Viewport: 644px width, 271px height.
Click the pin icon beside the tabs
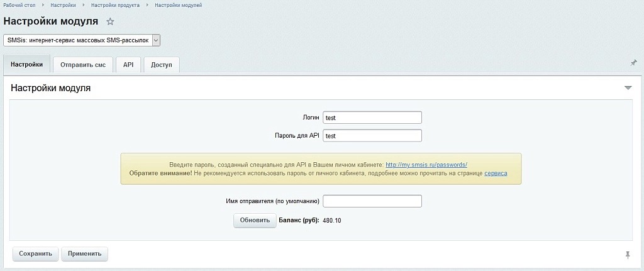pos(633,63)
